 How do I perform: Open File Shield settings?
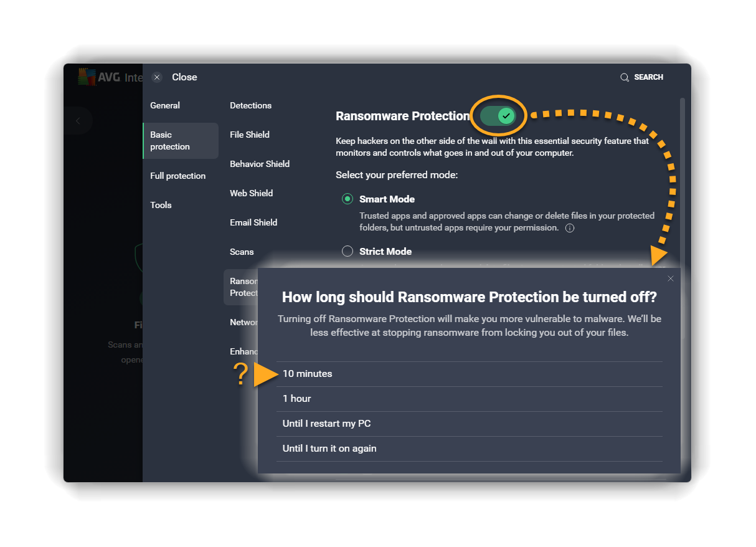249,135
